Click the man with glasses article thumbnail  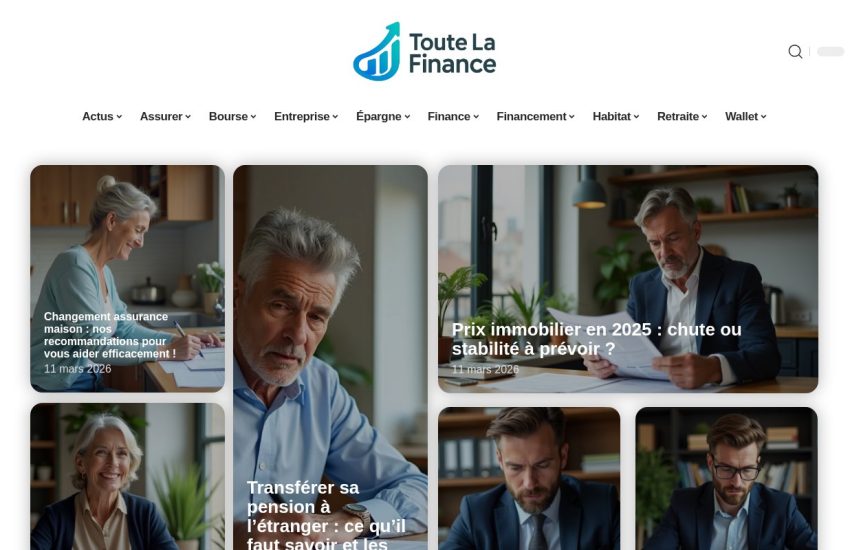point(726,478)
